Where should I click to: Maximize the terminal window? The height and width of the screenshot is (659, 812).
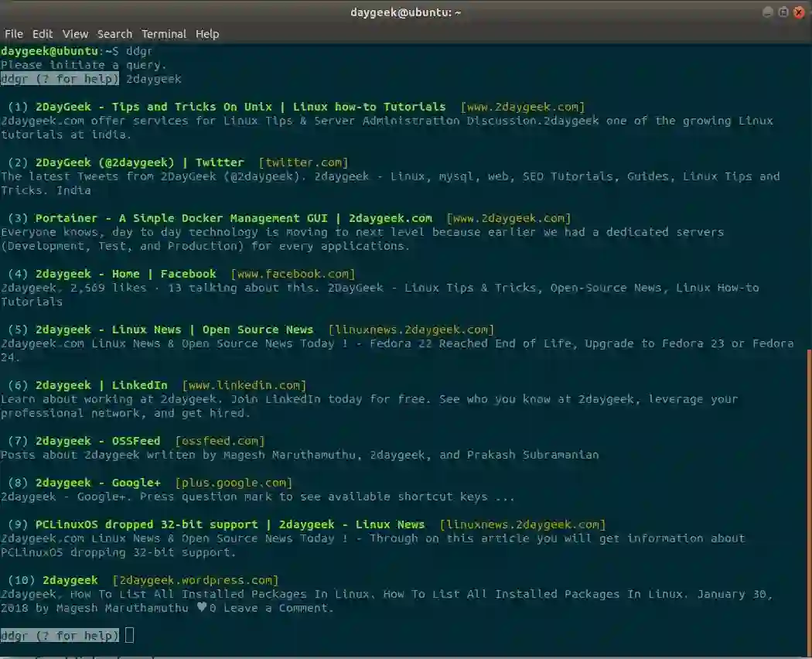point(783,12)
